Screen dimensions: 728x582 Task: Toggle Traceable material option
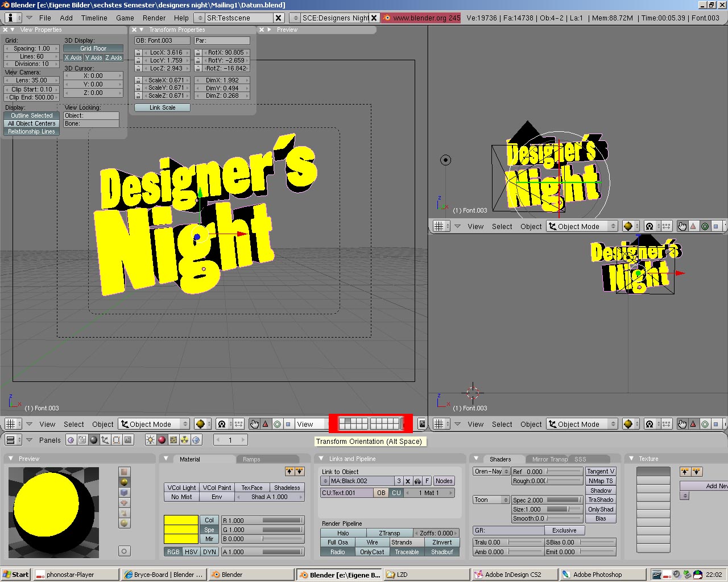(407, 552)
